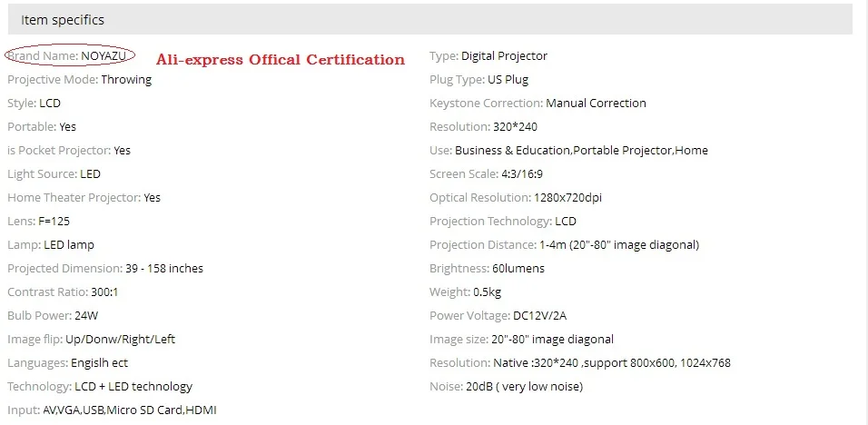Select the Power Voltage DC12V/2A row
Image resolution: width=868 pixels, height=425 pixels.
pos(498,316)
